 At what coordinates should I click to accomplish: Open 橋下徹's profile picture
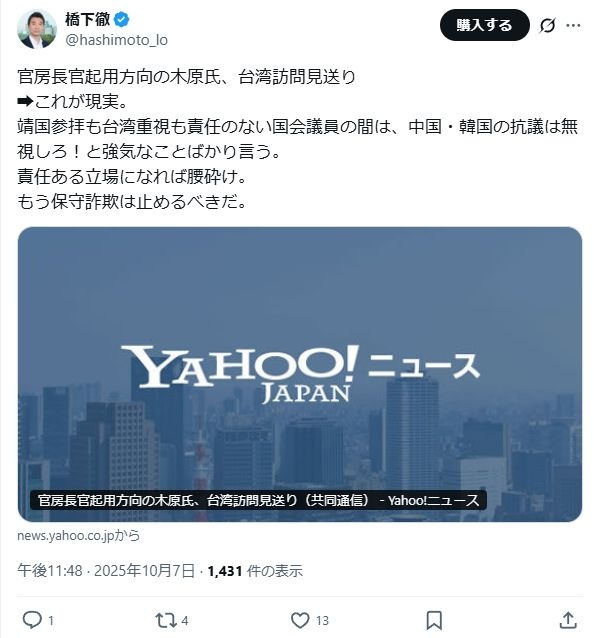37,29
